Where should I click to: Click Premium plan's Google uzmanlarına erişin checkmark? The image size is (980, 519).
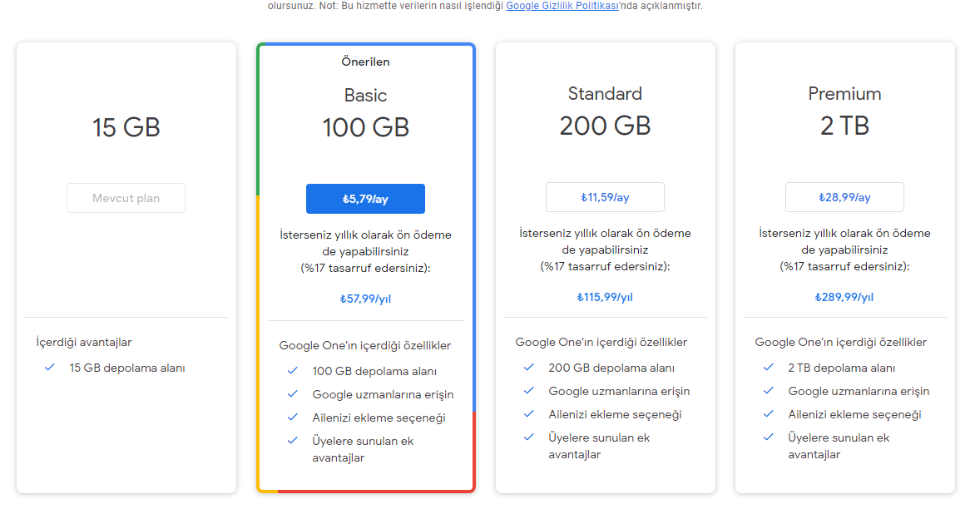[x=769, y=391]
